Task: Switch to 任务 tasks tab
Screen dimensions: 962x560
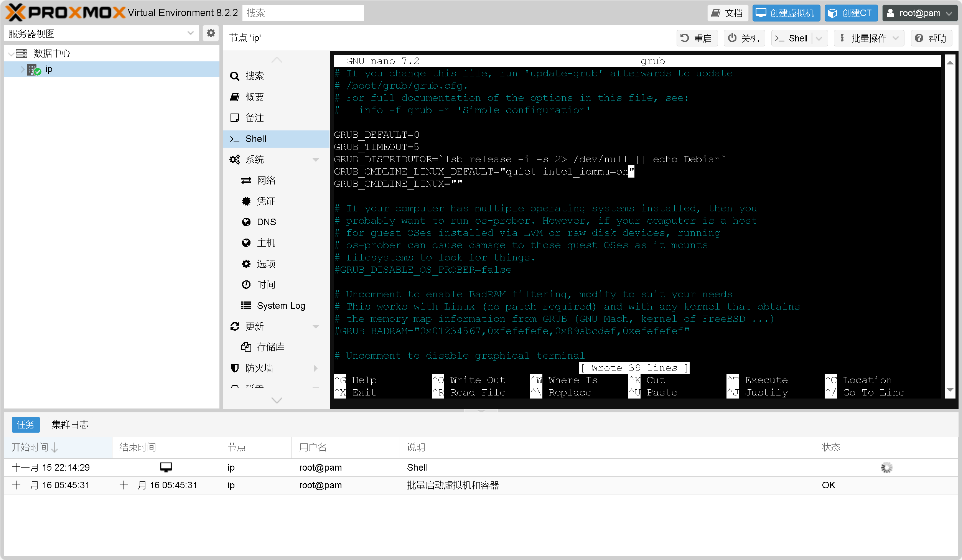Action: (x=26, y=425)
